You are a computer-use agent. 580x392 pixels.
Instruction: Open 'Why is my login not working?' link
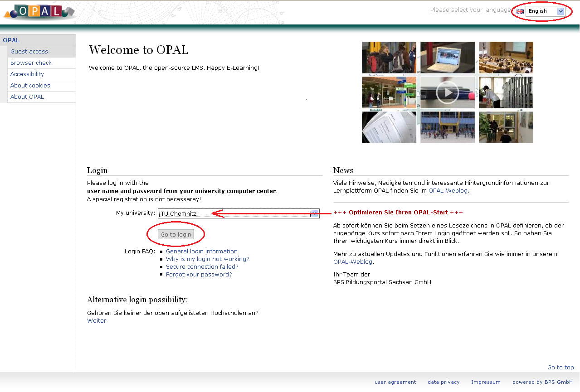pos(208,259)
